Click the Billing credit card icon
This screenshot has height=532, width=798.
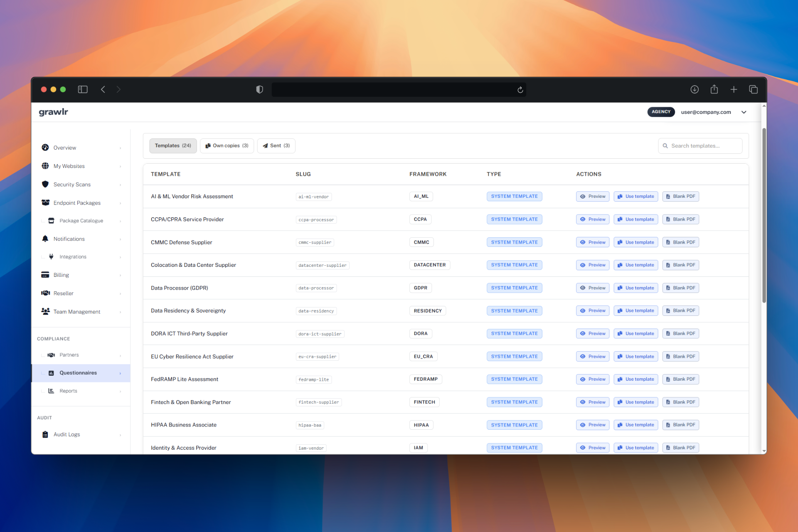pos(45,275)
